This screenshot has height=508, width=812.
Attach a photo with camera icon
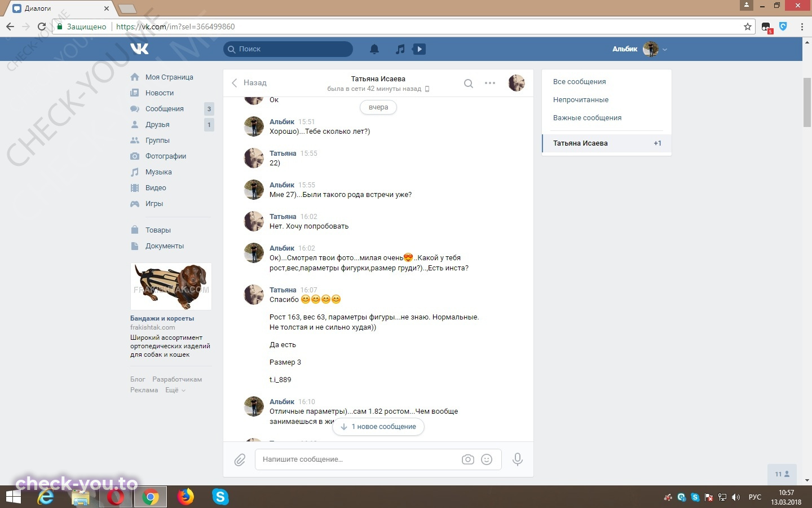pyautogui.click(x=467, y=459)
